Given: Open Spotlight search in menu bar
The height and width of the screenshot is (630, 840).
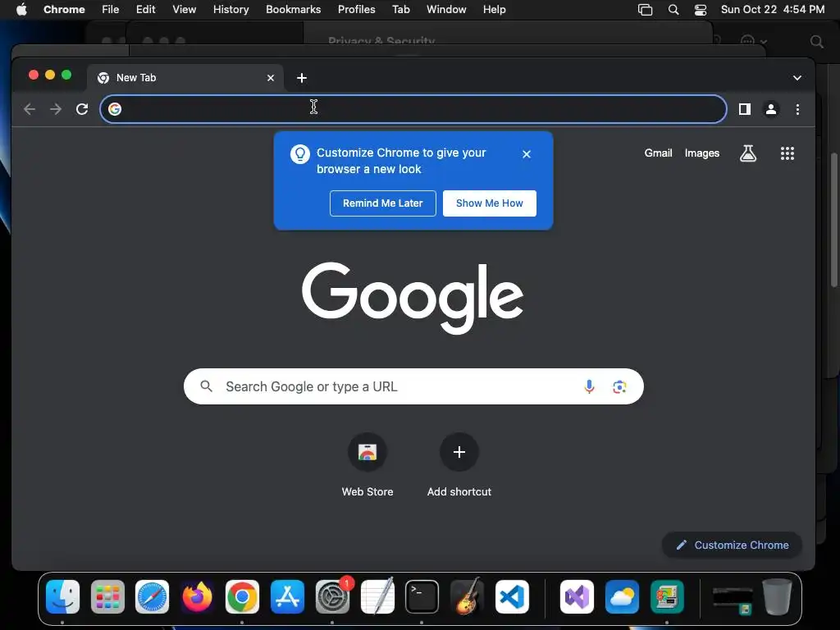Looking at the screenshot, I should coord(673,10).
